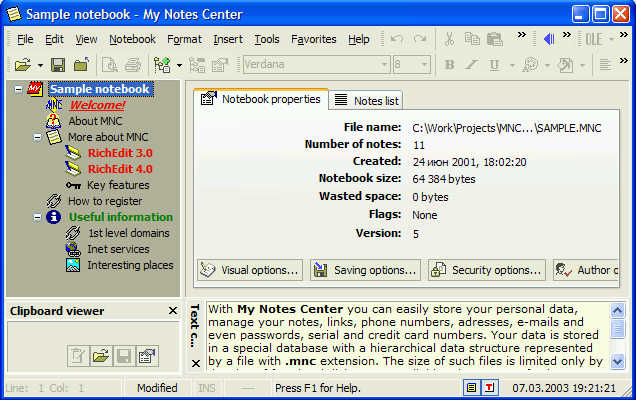This screenshot has width=636, height=400.
Task: Collapse the More about MNC node
Action: [x=37, y=137]
